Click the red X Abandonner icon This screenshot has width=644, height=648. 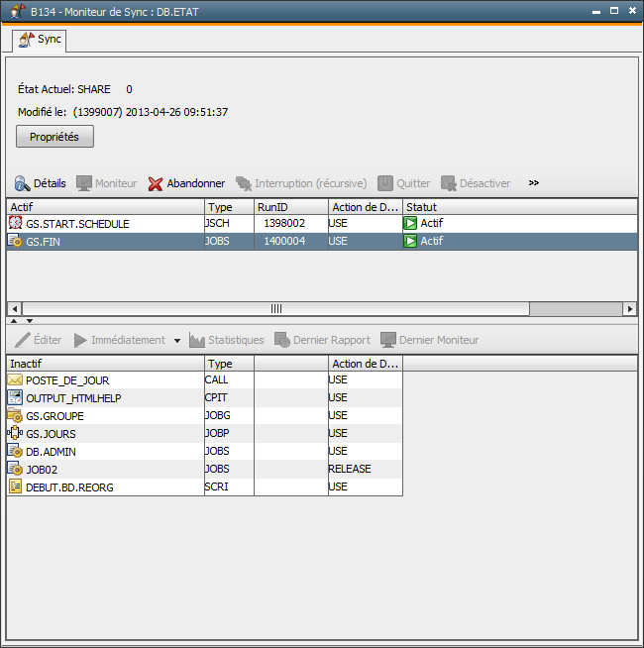tap(156, 184)
